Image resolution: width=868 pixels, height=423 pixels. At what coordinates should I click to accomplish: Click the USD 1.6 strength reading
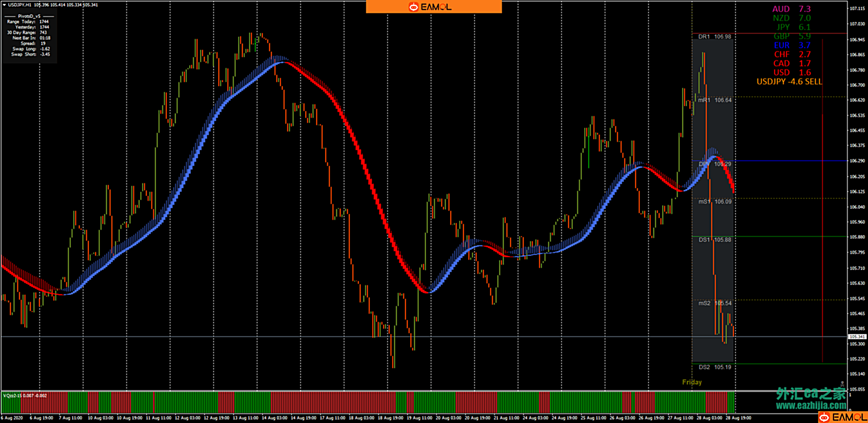pyautogui.click(x=791, y=73)
